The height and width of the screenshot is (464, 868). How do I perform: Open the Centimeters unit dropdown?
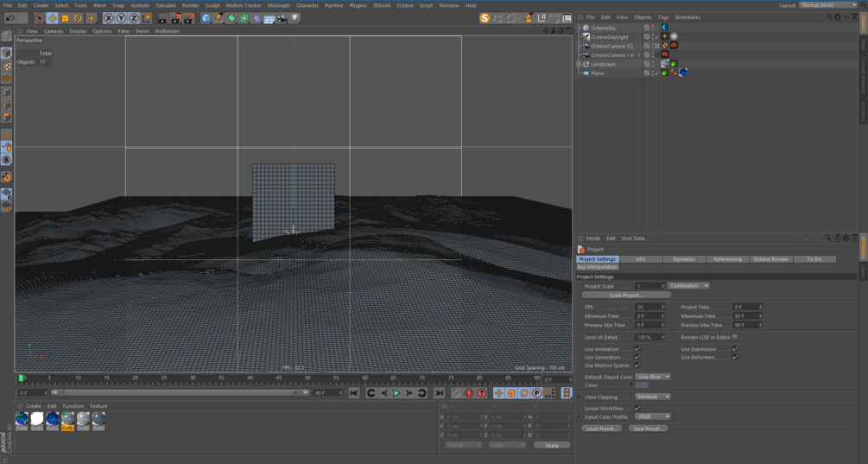point(688,286)
